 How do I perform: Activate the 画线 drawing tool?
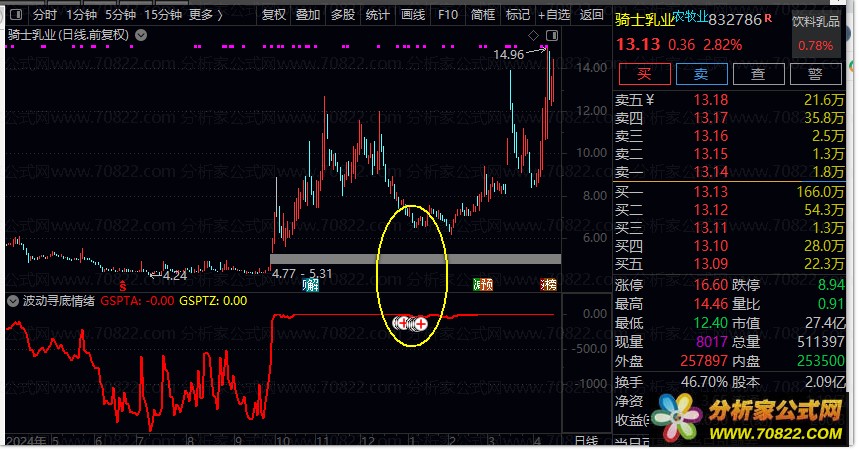point(413,15)
